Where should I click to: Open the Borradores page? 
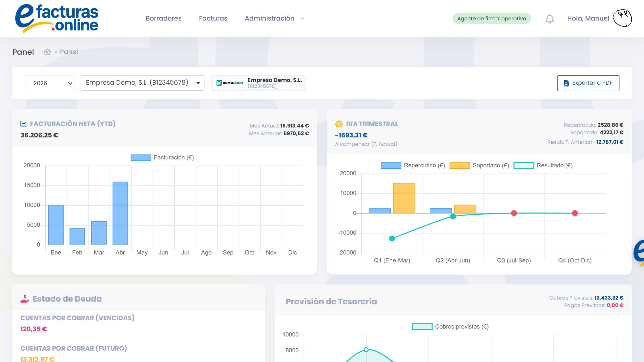tap(163, 19)
